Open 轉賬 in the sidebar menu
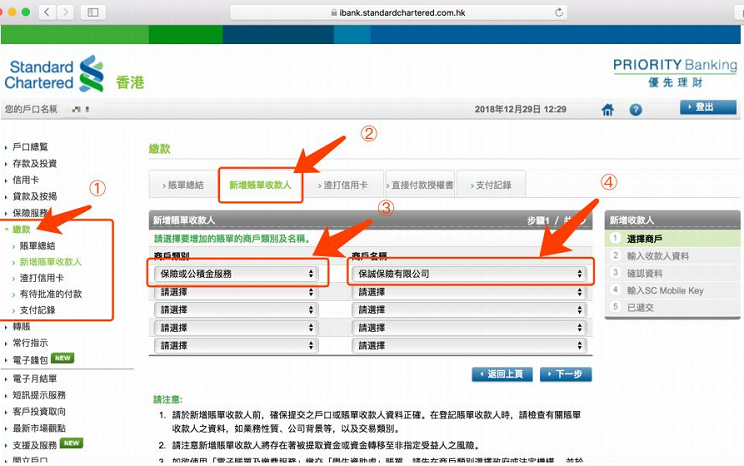Screen dimensions: 744x466 coord(21,326)
